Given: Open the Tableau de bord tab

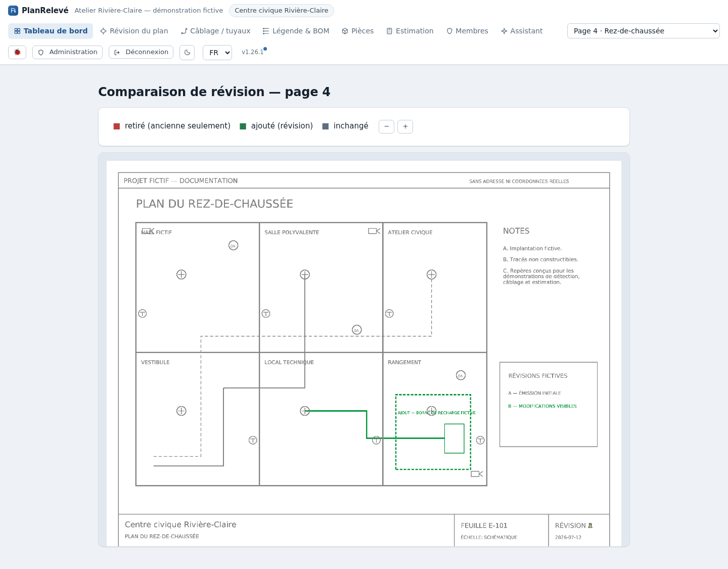Looking at the screenshot, I should point(51,31).
